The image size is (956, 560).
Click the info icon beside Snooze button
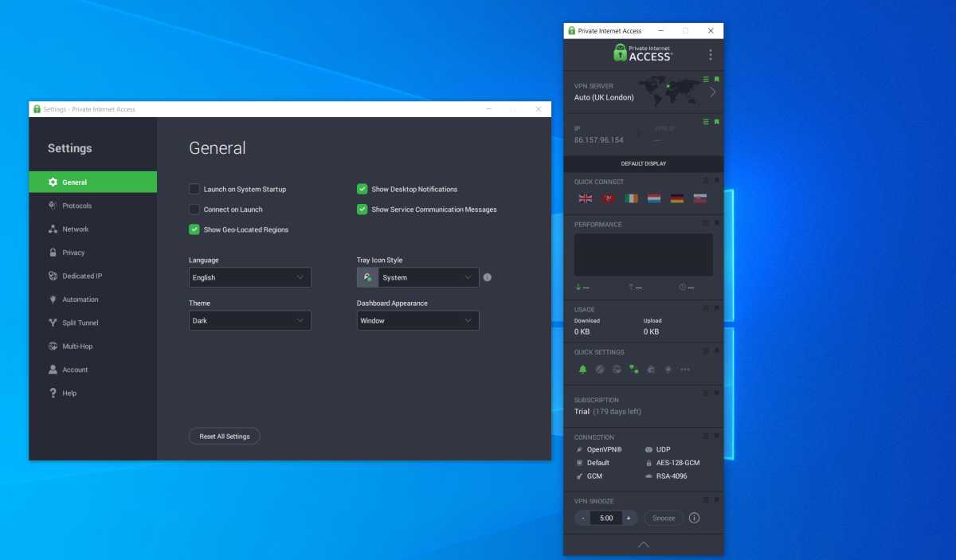point(694,518)
